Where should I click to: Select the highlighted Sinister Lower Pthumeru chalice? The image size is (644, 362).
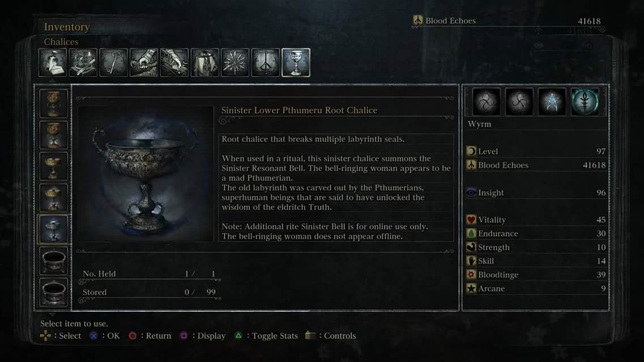(x=53, y=229)
